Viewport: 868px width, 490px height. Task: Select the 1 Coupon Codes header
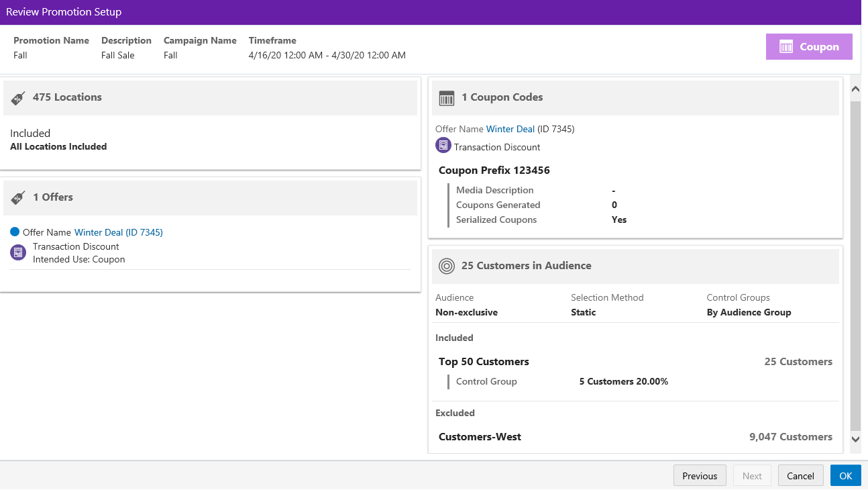pos(636,97)
